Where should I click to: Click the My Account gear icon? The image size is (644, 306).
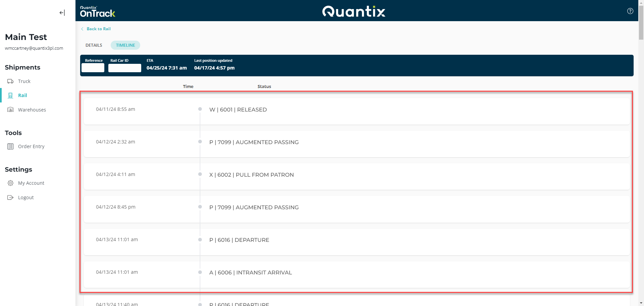click(x=10, y=183)
